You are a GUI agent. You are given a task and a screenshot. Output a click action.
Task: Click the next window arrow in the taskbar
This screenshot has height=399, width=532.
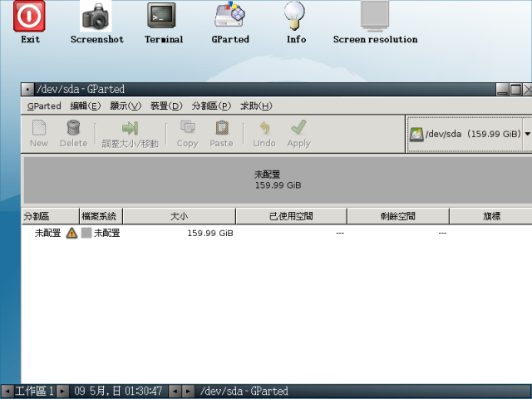tap(188, 391)
